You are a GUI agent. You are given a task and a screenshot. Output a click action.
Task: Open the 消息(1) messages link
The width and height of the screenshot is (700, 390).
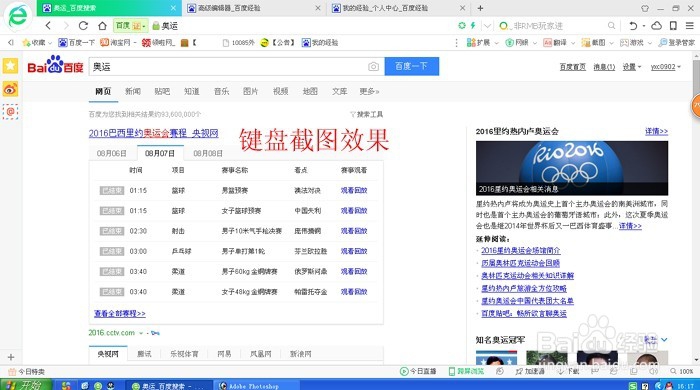pyautogui.click(x=604, y=66)
